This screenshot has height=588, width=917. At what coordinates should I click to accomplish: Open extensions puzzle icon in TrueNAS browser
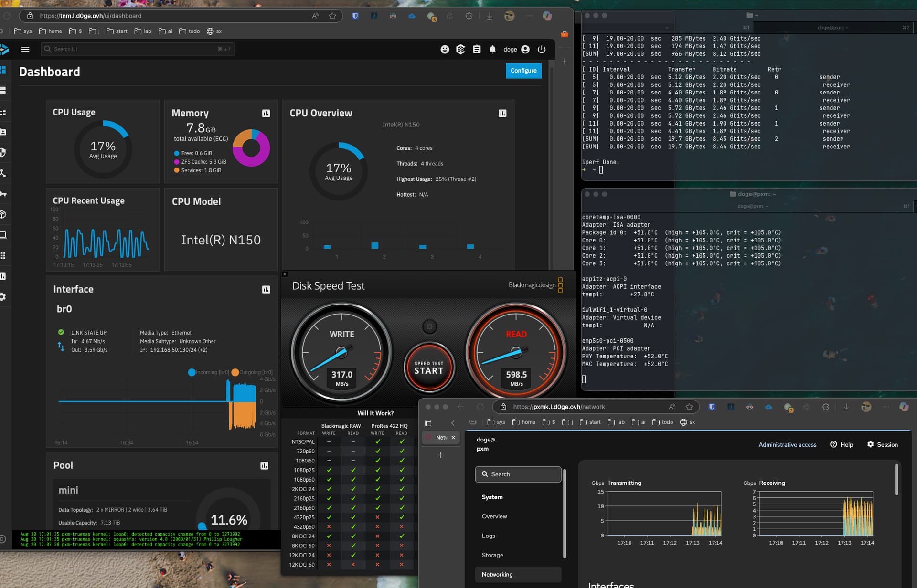pyautogui.click(x=469, y=16)
